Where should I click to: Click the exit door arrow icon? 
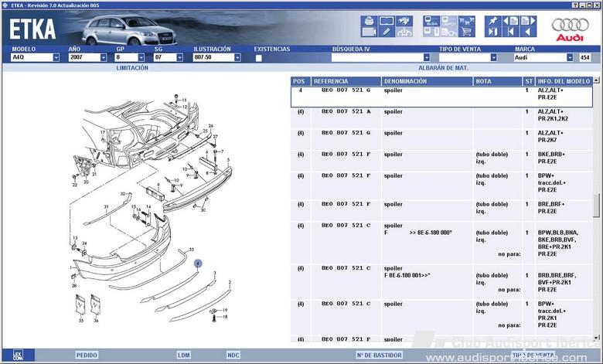point(492,32)
